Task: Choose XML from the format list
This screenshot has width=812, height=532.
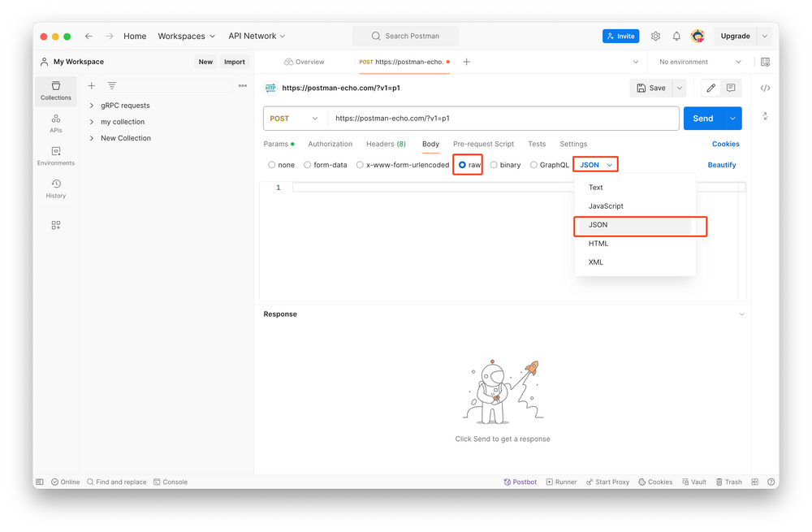Action: coord(596,262)
